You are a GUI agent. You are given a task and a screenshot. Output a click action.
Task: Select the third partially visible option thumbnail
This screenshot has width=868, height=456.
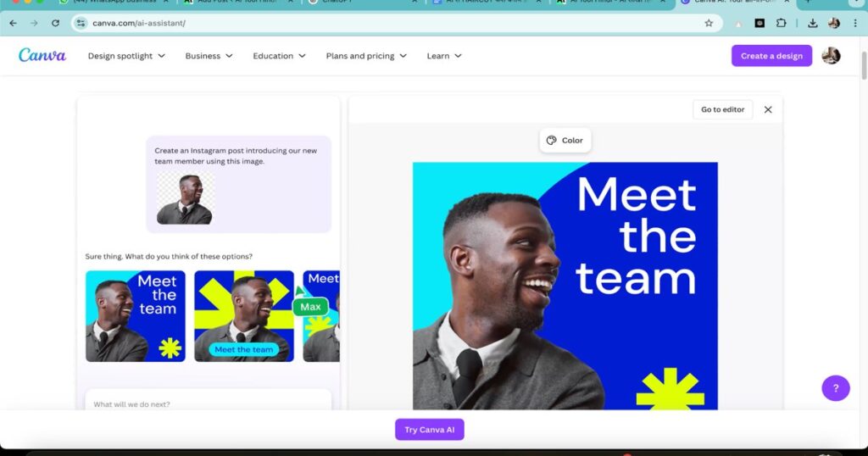321,316
